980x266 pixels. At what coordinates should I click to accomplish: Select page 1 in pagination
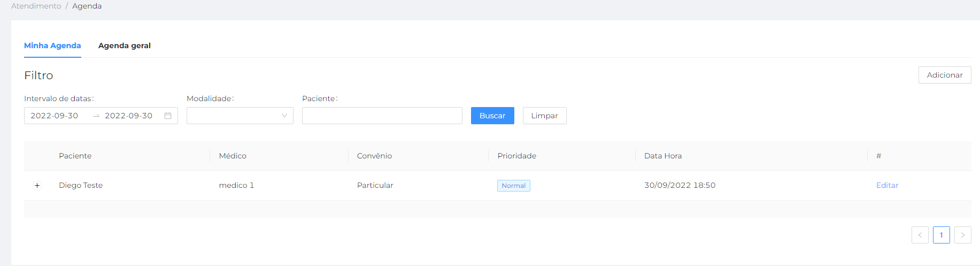(941, 235)
